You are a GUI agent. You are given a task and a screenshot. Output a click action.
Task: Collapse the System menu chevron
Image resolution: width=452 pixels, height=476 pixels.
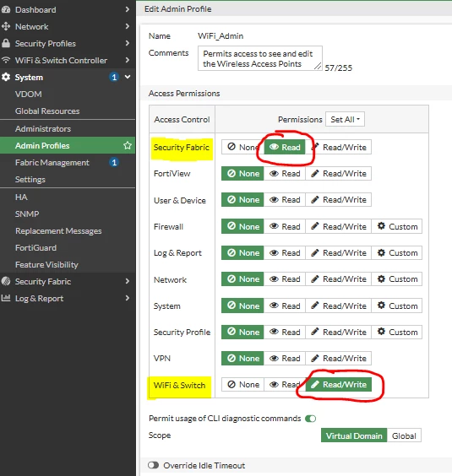[x=128, y=77]
